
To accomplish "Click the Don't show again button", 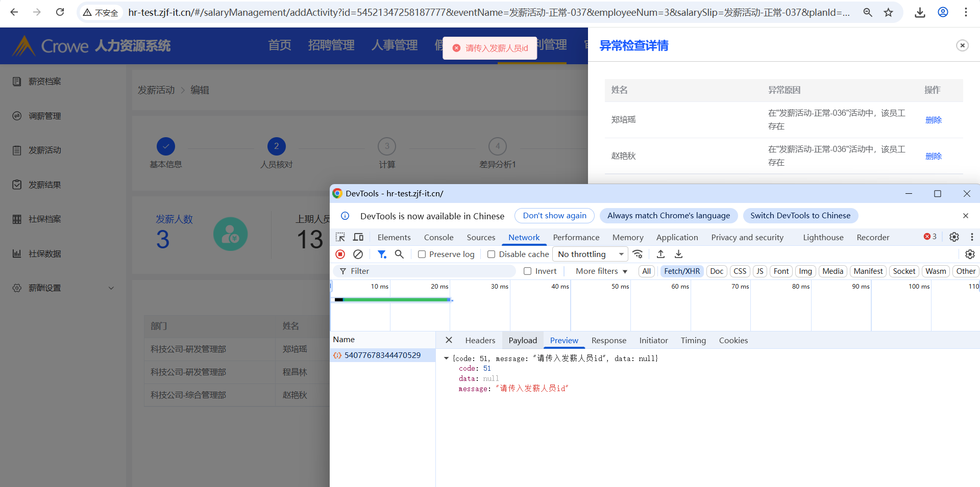I will (554, 216).
